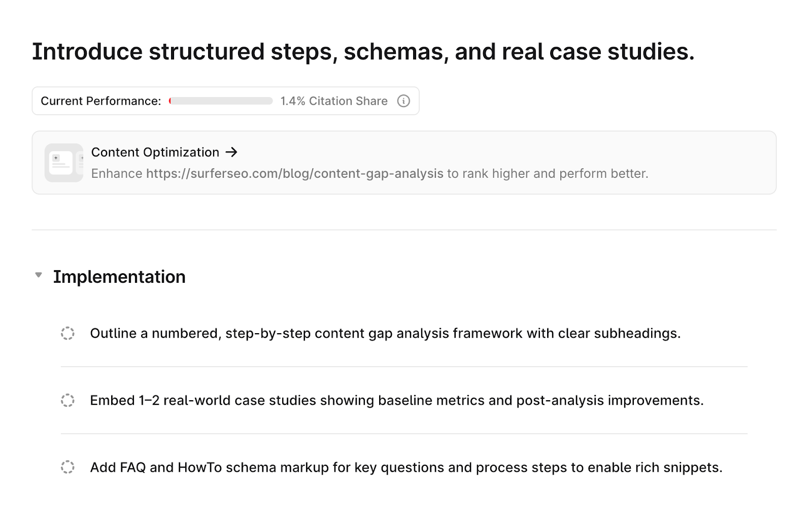Screen dimensions: 812x518
Task: Select the 'Outline a numbered, step-by-step' task text
Action: coord(385,334)
